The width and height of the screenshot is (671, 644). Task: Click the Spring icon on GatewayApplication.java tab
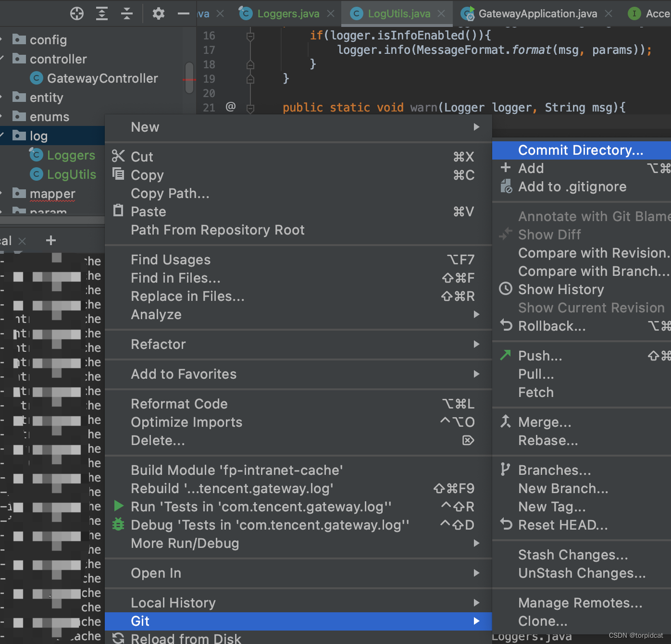[467, 13]
